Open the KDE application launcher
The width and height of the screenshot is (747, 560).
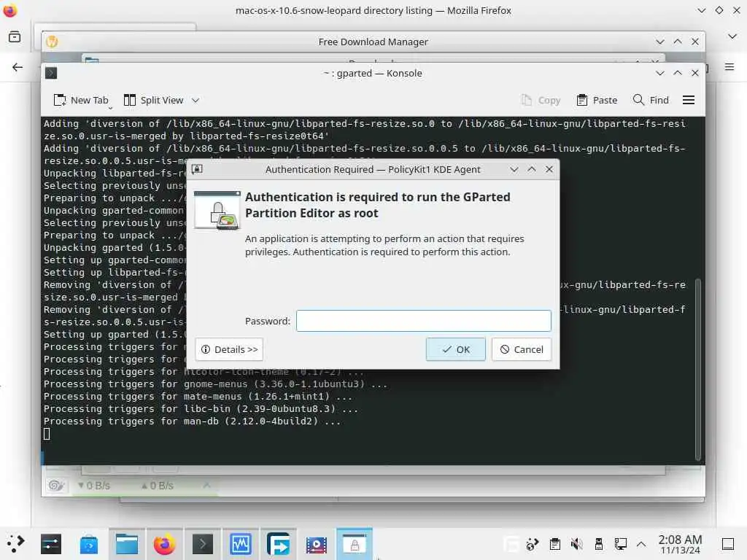click(15, 544)
